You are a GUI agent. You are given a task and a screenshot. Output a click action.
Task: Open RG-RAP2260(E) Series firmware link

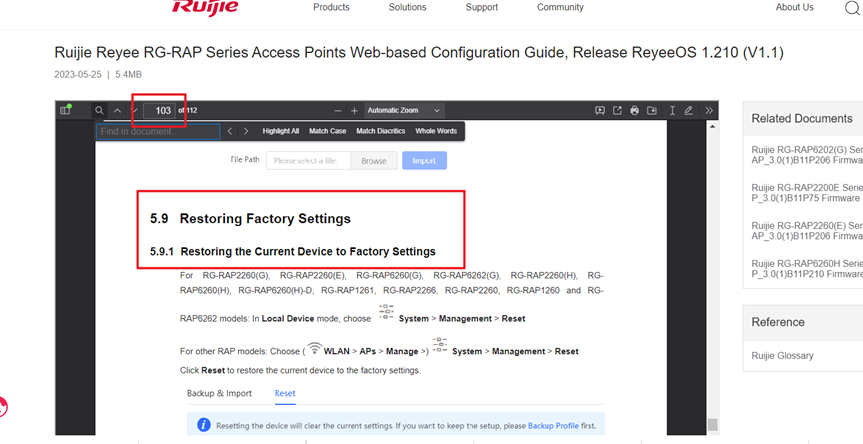click(807, 231)
